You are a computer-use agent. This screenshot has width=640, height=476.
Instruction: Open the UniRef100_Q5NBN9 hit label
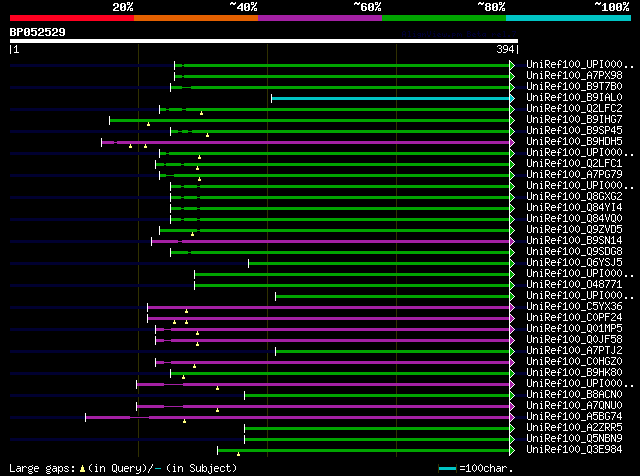(x=574, y=439)
